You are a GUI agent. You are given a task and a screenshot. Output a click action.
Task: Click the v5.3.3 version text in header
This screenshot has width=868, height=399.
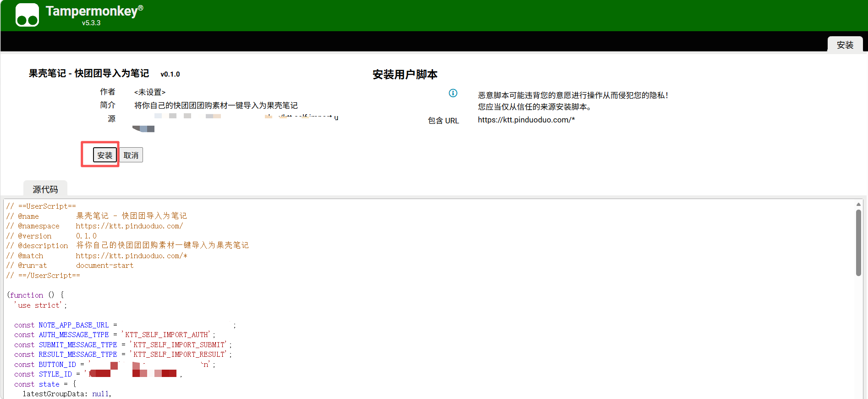[x=91, y=23]
